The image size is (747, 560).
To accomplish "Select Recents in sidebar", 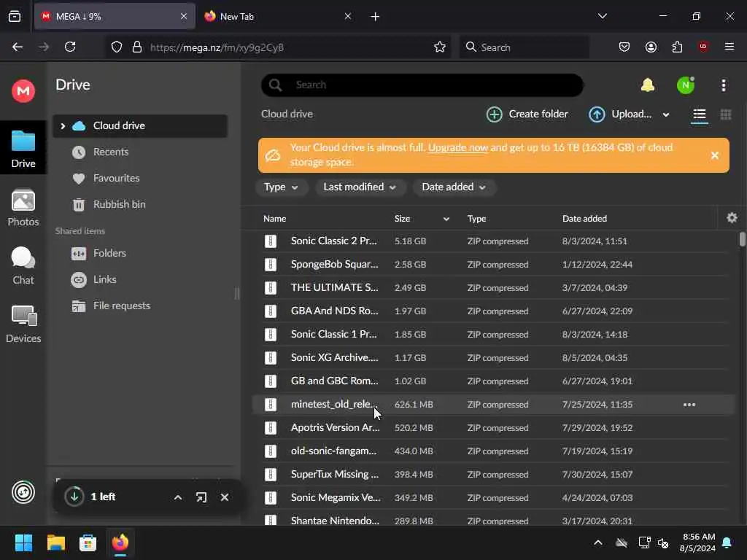I will (111, 152).
